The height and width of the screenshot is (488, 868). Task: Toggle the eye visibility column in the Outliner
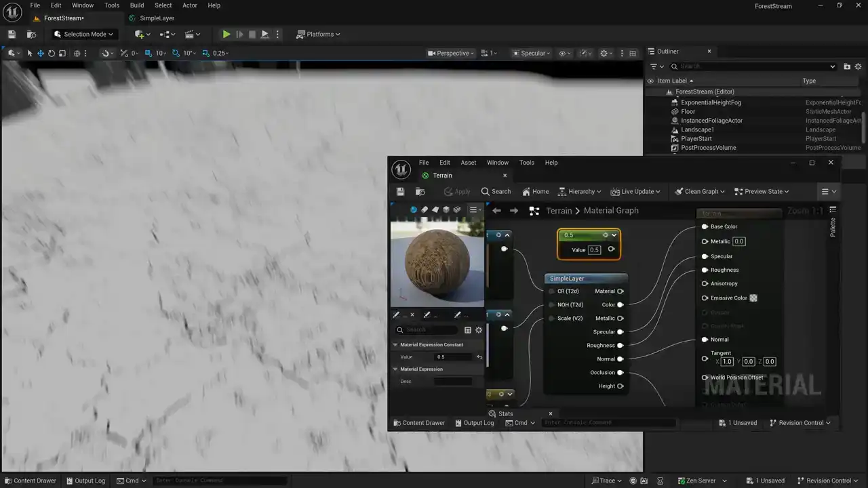[x=650, y=81]
